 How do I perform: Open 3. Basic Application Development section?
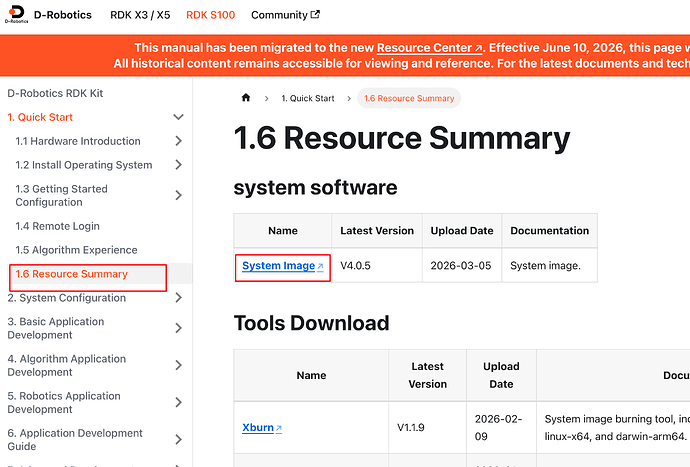(56, 328)
